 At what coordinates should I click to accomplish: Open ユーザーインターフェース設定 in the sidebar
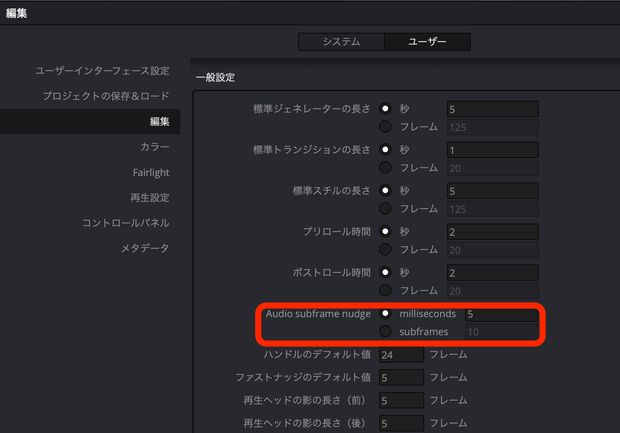pyautogui.click(x=102, y=71)
